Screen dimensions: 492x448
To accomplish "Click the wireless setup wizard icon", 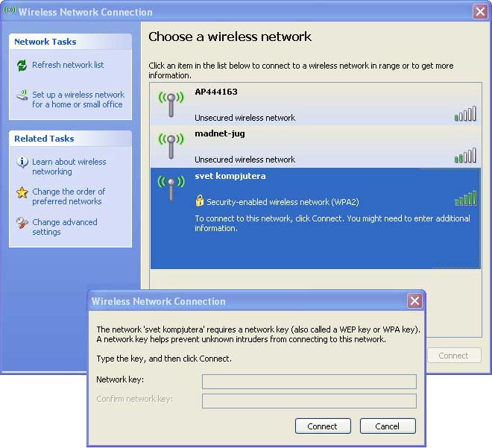I will tap(22, 95).
